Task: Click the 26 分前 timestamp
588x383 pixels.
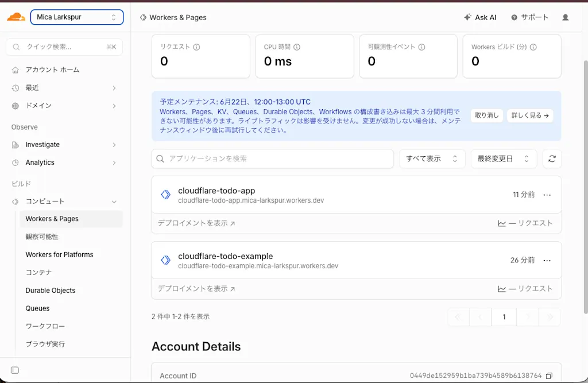Action: click(523, 260)
